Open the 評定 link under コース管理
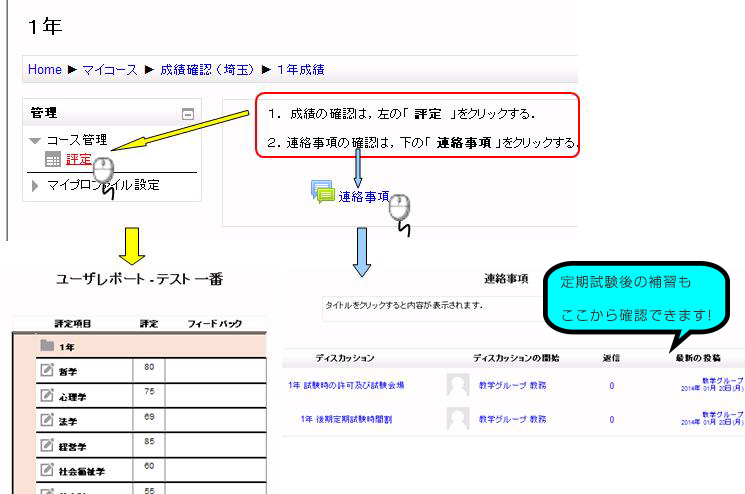Image resolution: width=745 pixels, height=494 pixels. (x=79, y=159)
